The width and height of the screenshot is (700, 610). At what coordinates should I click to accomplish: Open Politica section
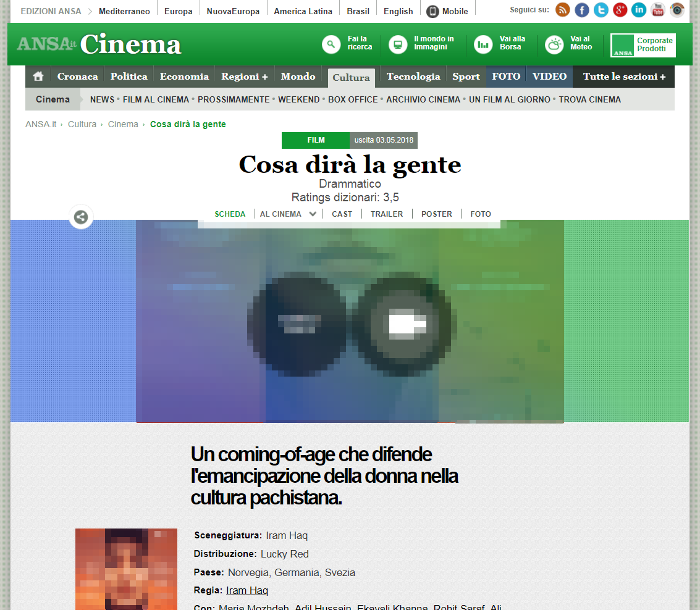click(x=129, y=77)
